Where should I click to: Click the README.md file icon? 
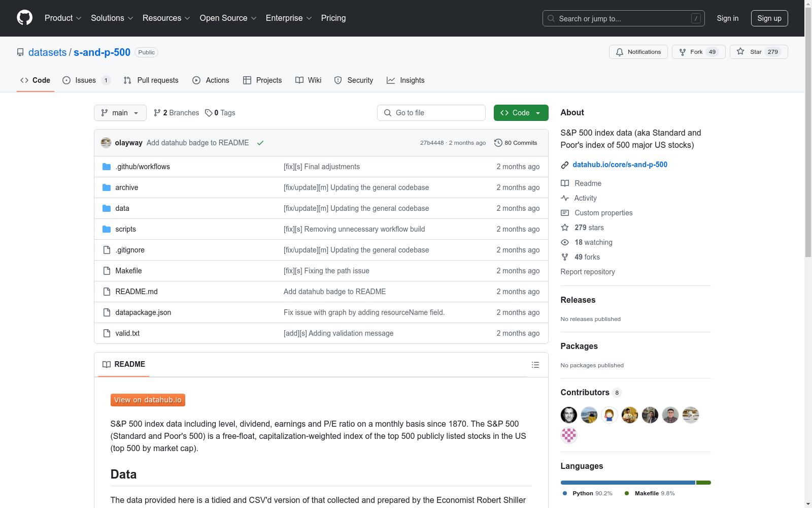click(107, 292)
